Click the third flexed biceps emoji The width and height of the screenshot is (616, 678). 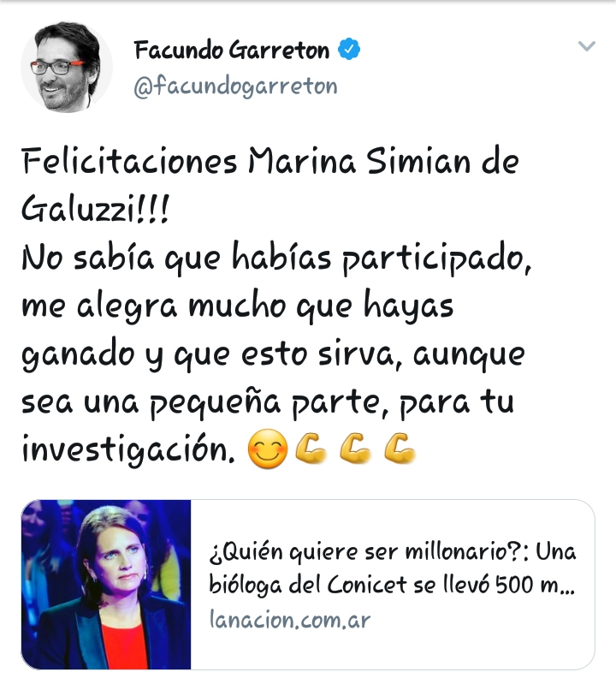click(400, 449)
